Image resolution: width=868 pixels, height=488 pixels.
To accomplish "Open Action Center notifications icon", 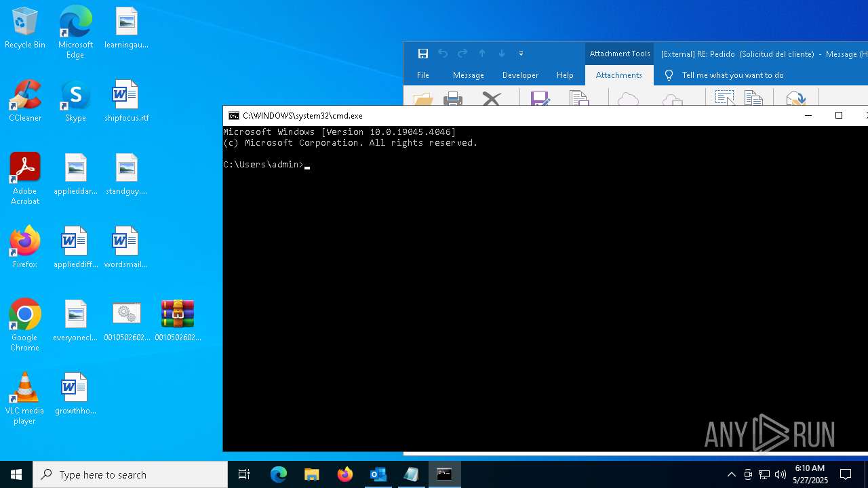I will click(x=846, y=474).
